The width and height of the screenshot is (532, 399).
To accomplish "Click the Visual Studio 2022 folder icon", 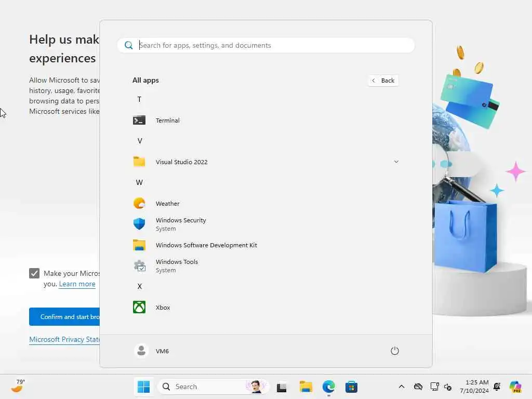I will [x=139, y=162].
